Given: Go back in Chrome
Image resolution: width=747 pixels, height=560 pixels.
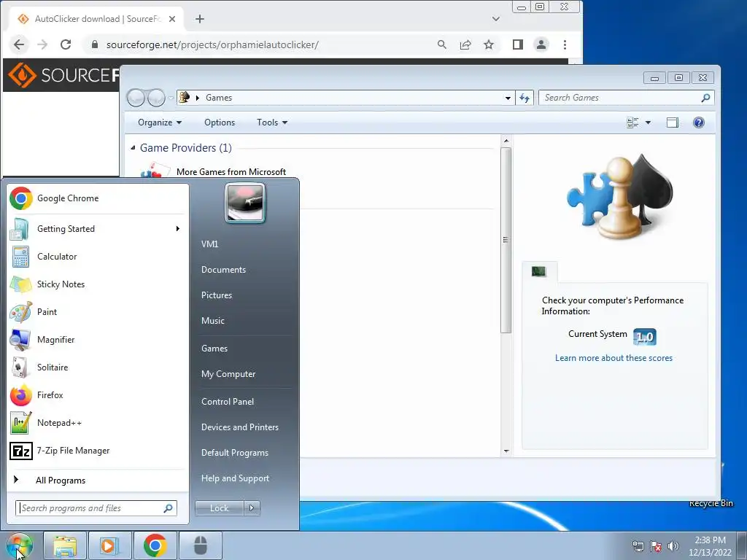Looking at the screenshot, I should pyautogui.click(x=19, y=44).
